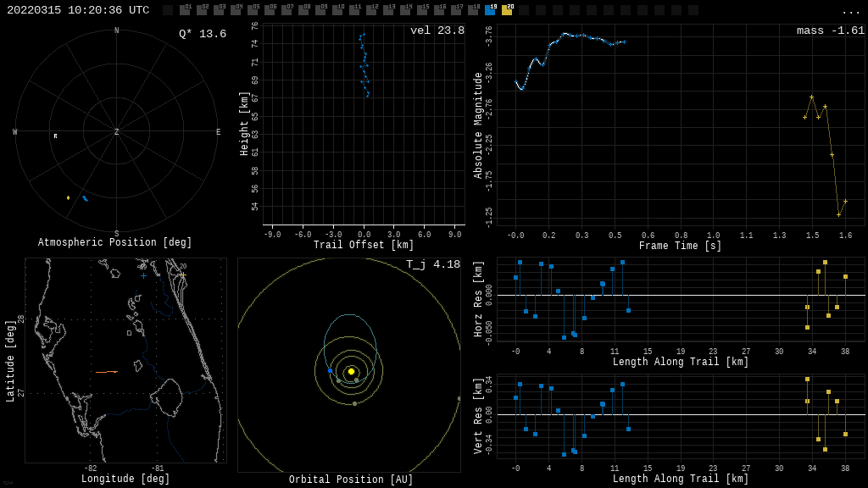
Task: Select station box 01 in top bar
Action: [x=185, y=10]
